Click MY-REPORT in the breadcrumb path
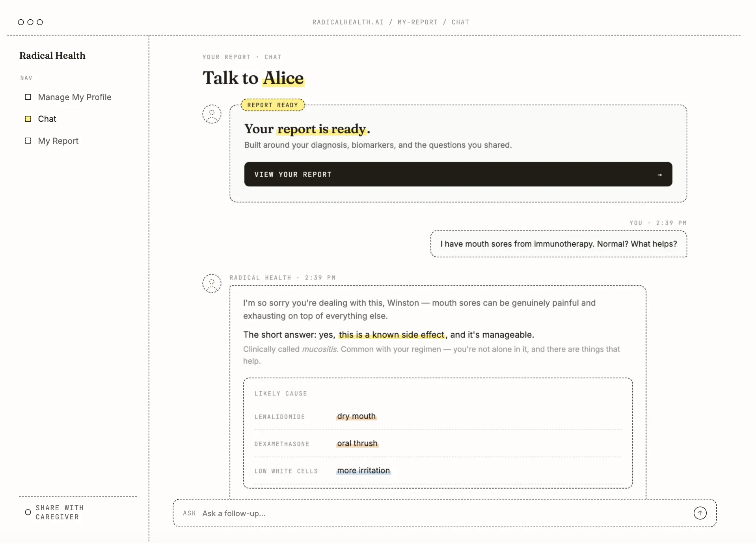The height and width of the screenshot is (543, 756). (417, 22)
